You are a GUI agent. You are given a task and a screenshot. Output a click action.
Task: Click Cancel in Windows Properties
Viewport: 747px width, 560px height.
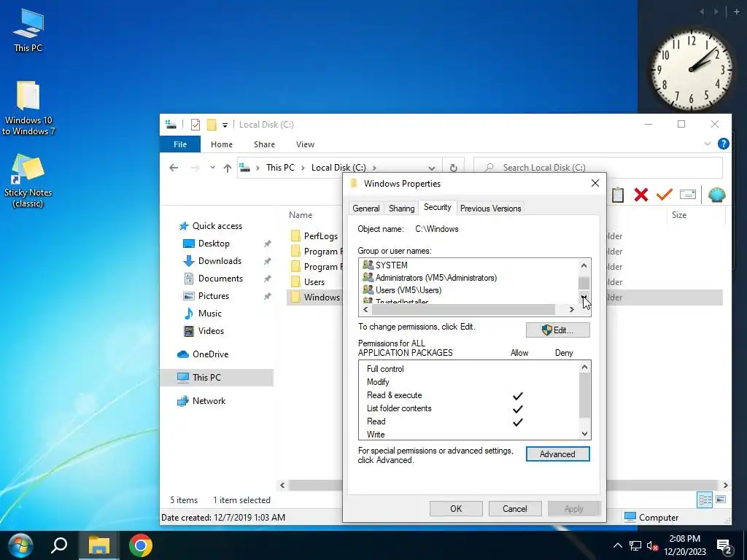[515, 508]
